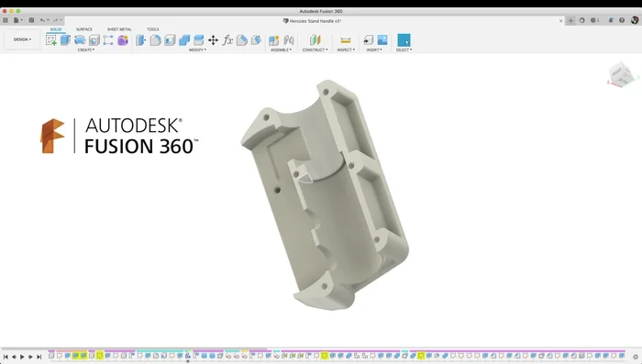
Task: Open the Help question mark
Action: coord(622,20)
